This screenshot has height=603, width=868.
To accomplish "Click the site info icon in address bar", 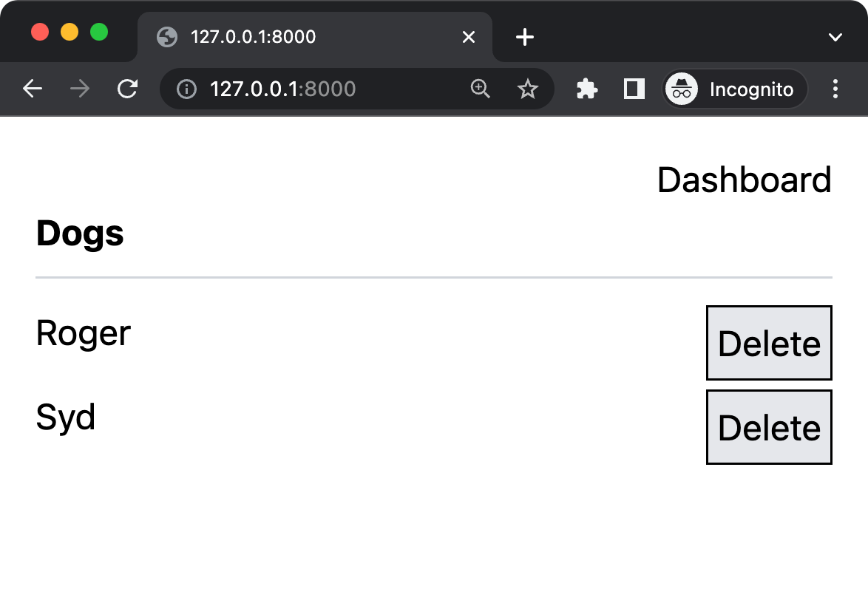I will 186,89.
